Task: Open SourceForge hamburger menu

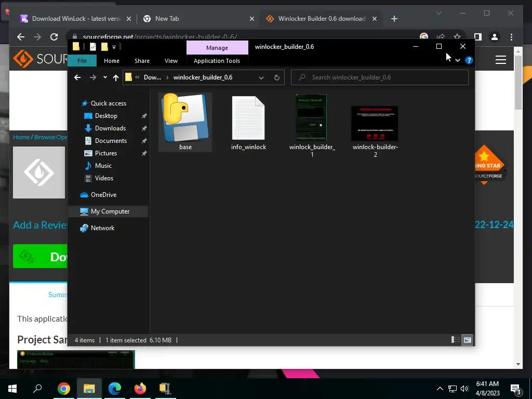Action: coord(501,60)
